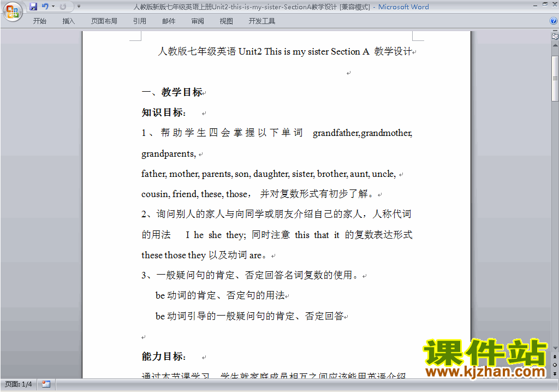Restore down the Word window
Viewport: 559px width, 392px height.
545,4
